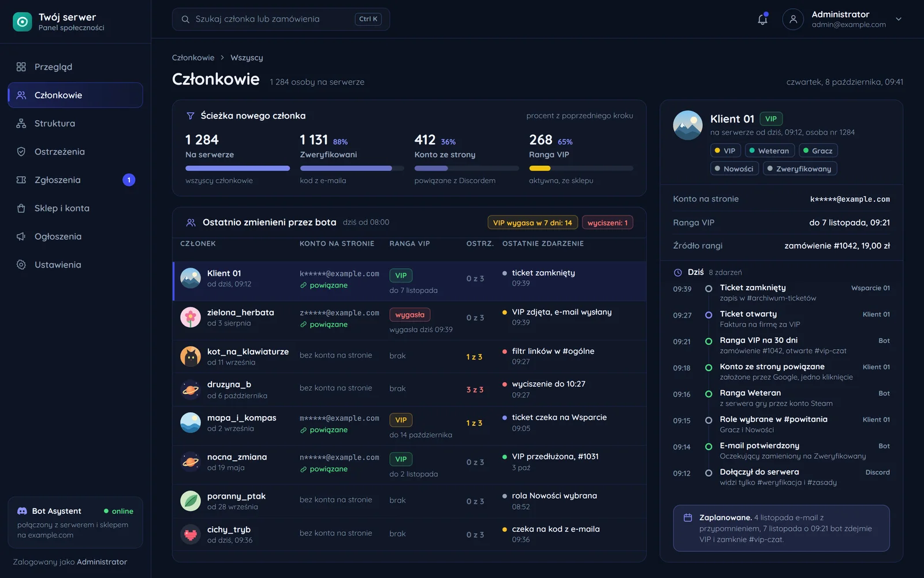Open Przegląd in the sidebar
The height and width of the screenshot is (578, 924).
75,67
